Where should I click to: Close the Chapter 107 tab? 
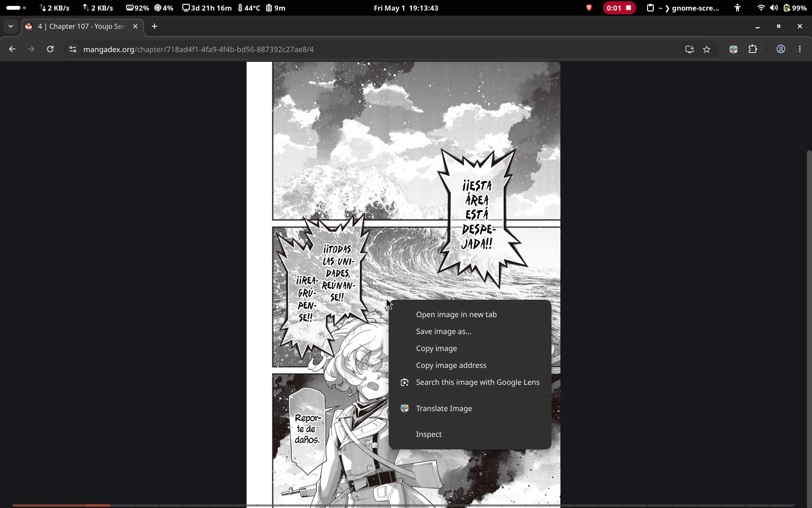[x=135, y=26]
